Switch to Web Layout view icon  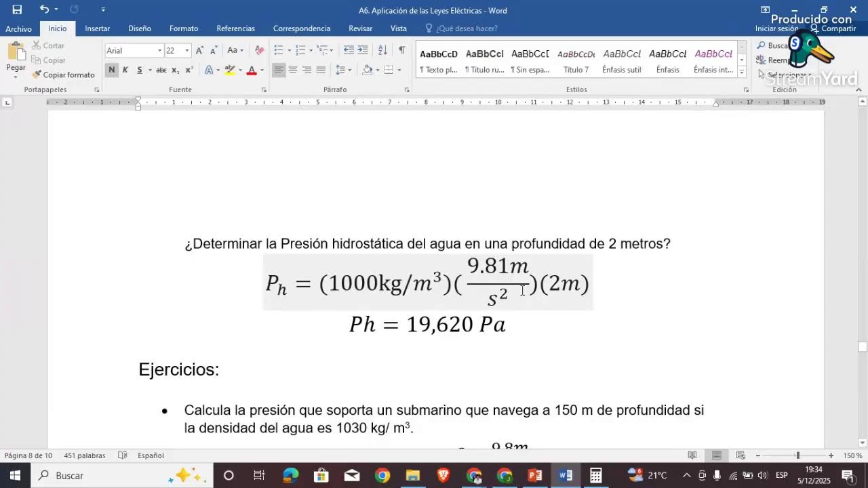click(x=741, y=455)
